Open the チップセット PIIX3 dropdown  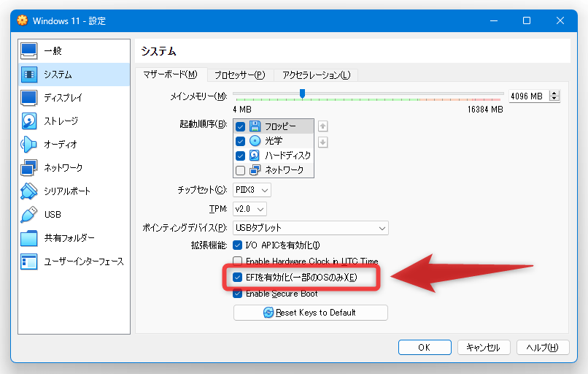(x=252, y=190)
